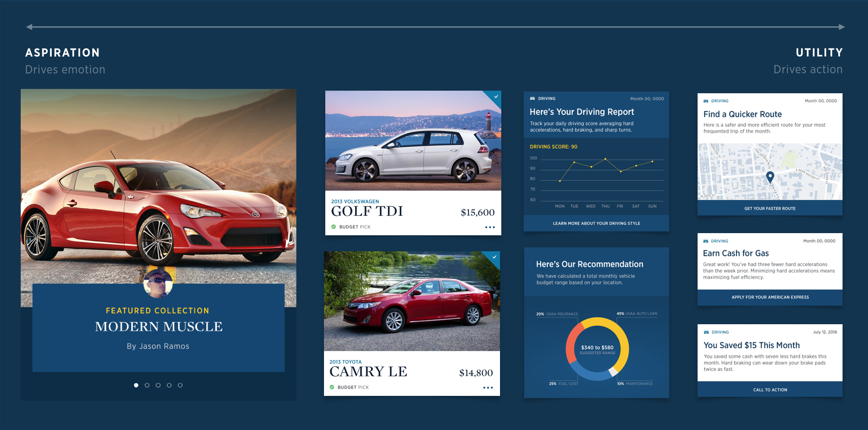Click the Here's Your Driving Report heading
The width and height of the screenshot is (868, 430).
pyautogui.click(x=582, y=112)
